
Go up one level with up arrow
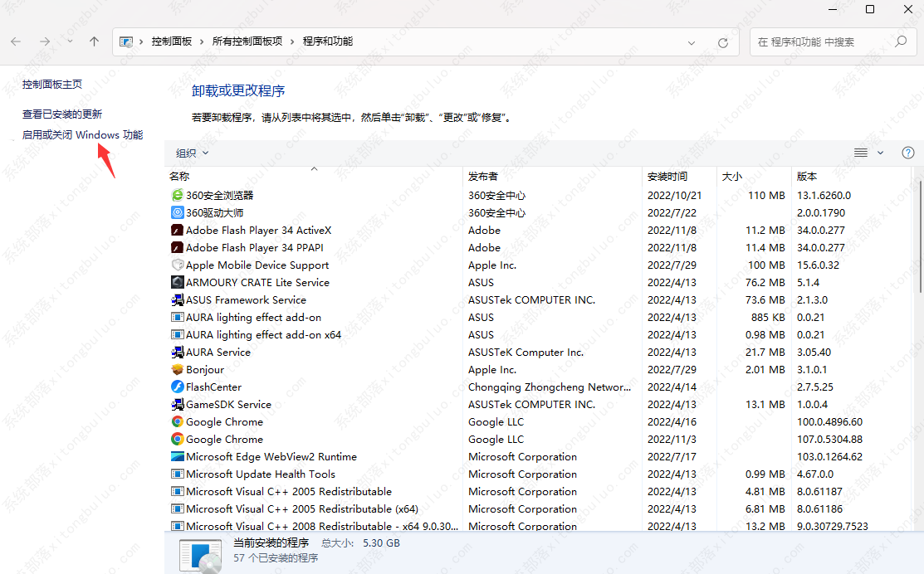pyautogui.click(x=95, y=41)
